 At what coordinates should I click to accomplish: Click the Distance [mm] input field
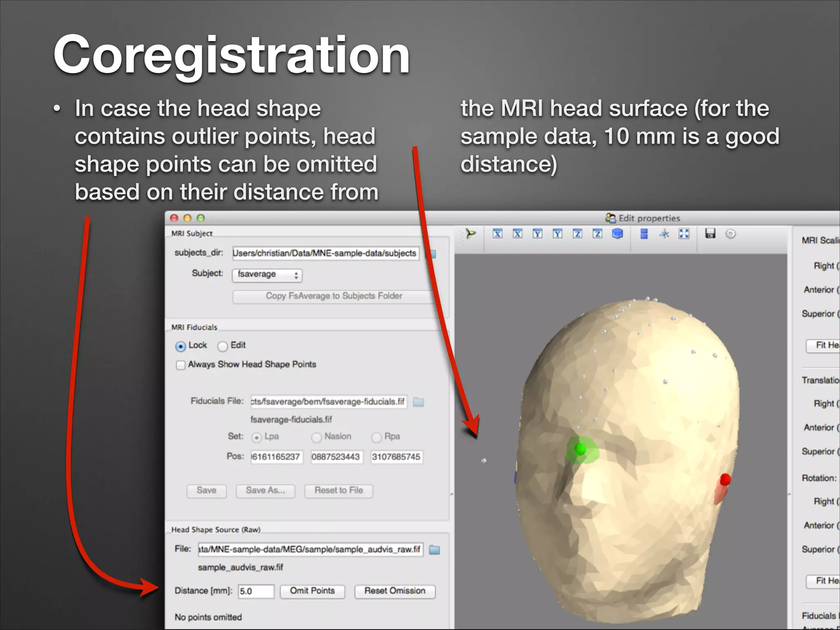point(256,591)
